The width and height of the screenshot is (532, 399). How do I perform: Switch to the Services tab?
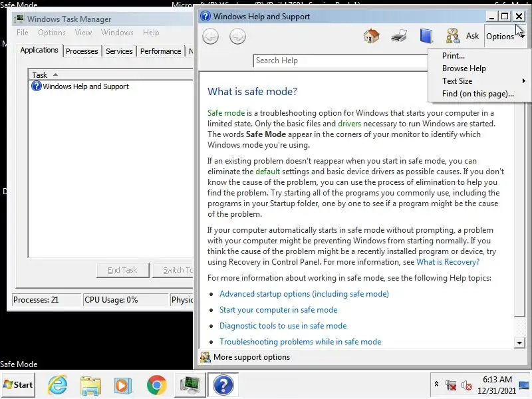coord(119,51)
